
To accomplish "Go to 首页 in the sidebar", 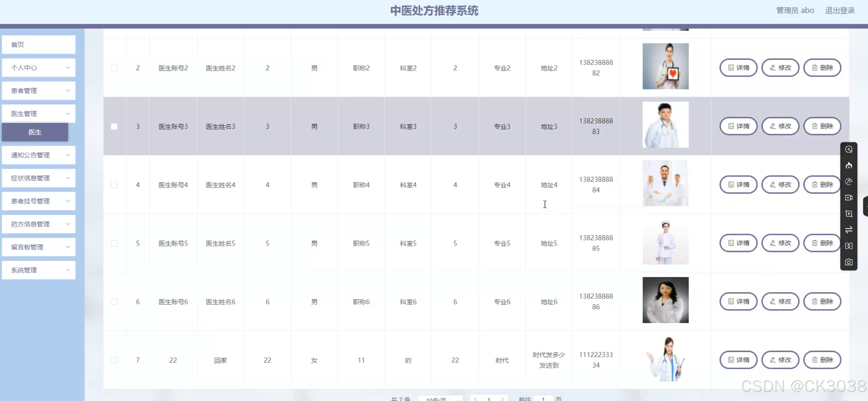I will (39, 44).
